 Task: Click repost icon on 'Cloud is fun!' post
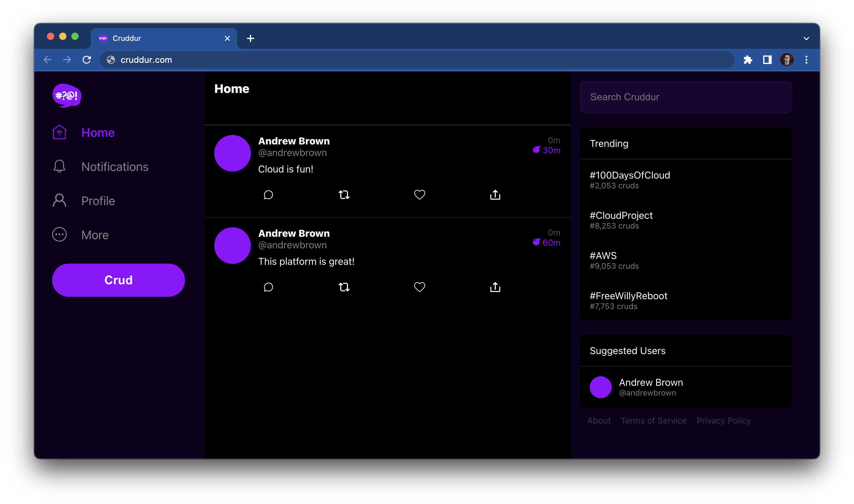[344, 195]
